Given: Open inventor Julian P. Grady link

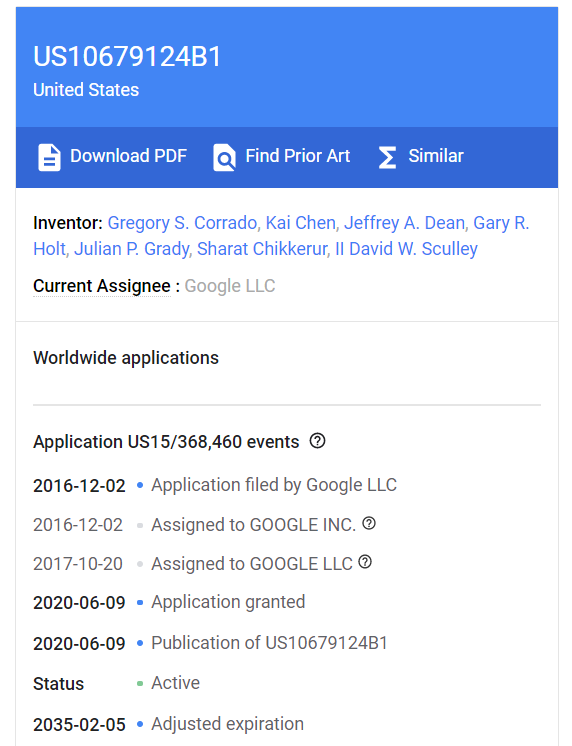Looking at the screenshot, I should [x=131, y=249].
